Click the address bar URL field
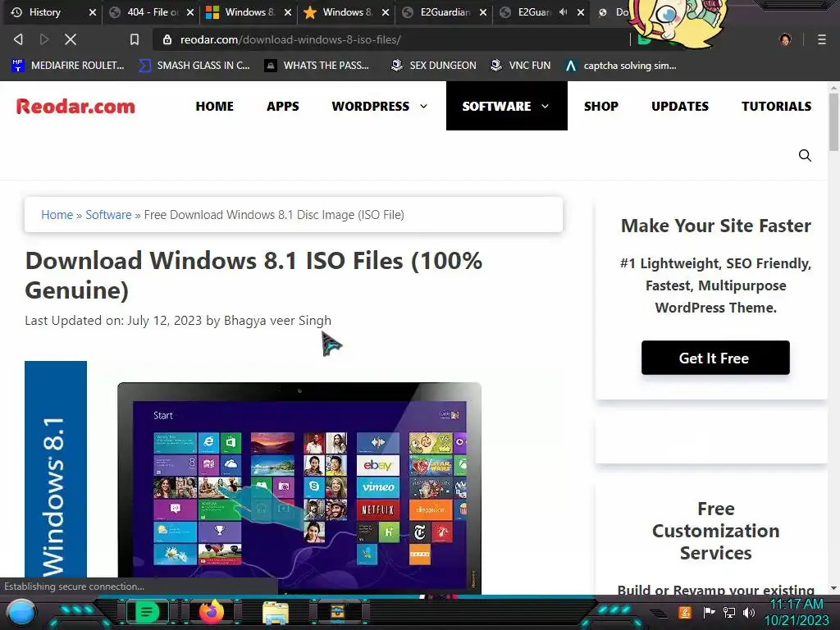 (x=391, y=39)
